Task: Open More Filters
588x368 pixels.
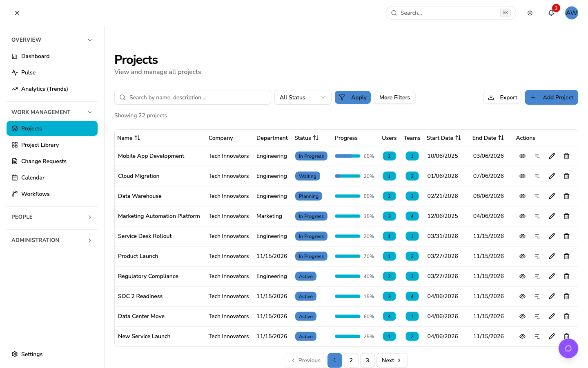Action: [x=394, y=97]
